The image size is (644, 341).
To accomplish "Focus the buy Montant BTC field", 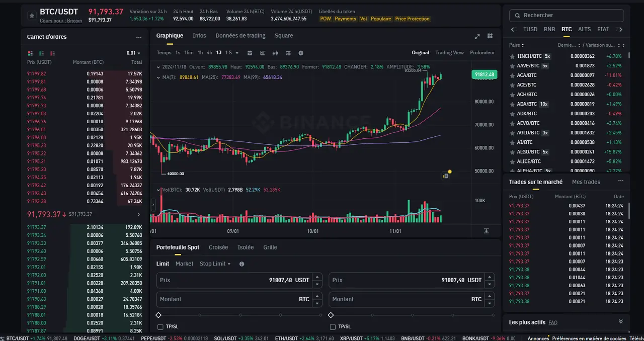I will 239,299.
